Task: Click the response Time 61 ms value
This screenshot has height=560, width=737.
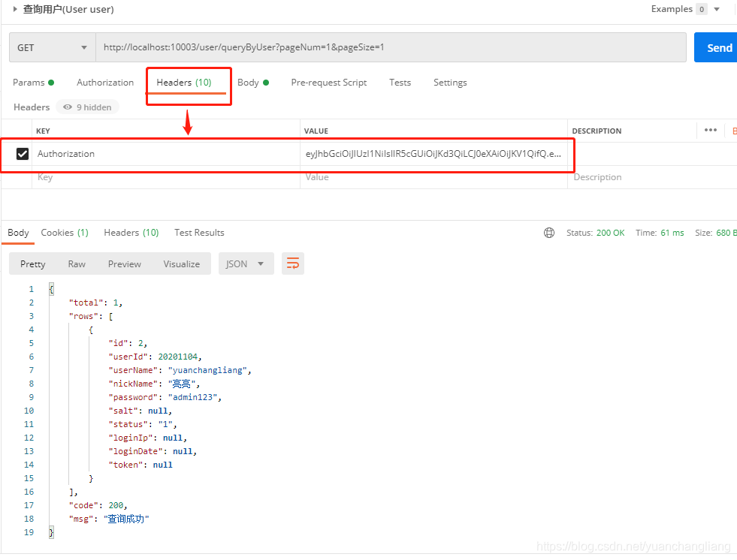Action: pyautogui.click(x=672, y=233)
